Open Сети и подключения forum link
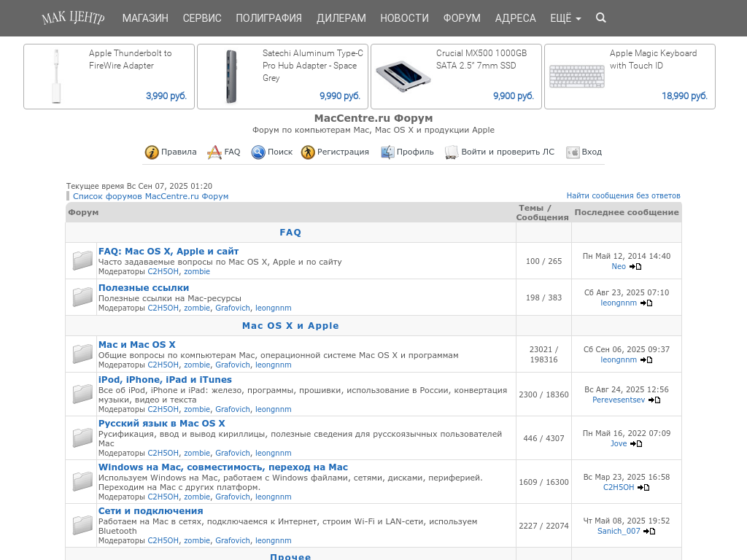 [150, 511]
